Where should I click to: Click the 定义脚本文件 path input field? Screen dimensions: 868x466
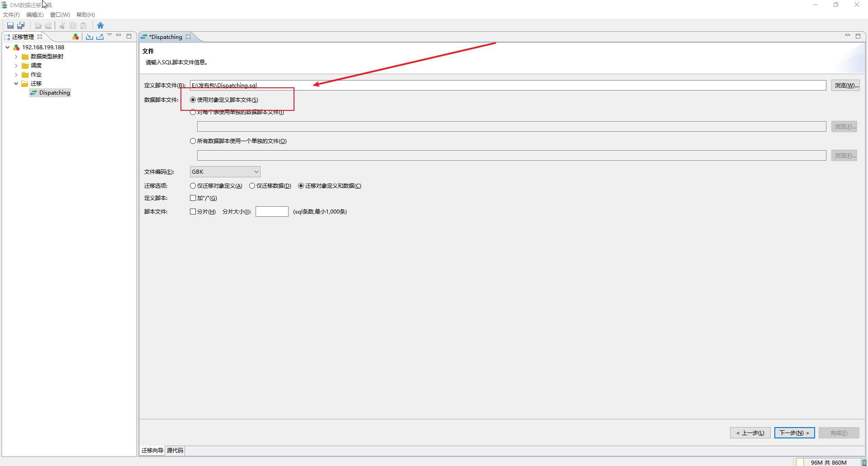(508, 85)
